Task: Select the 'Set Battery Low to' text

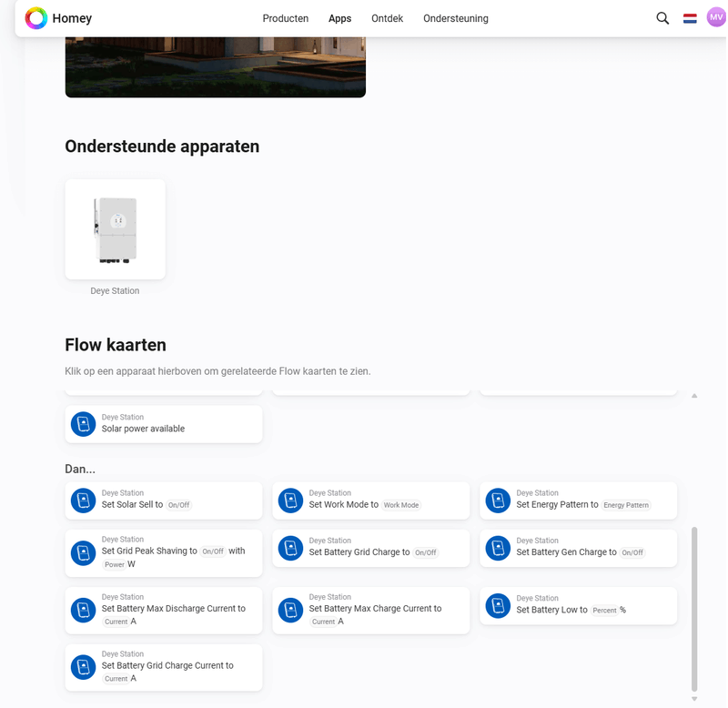Action: pyautogui.click(x=552, y=610)
